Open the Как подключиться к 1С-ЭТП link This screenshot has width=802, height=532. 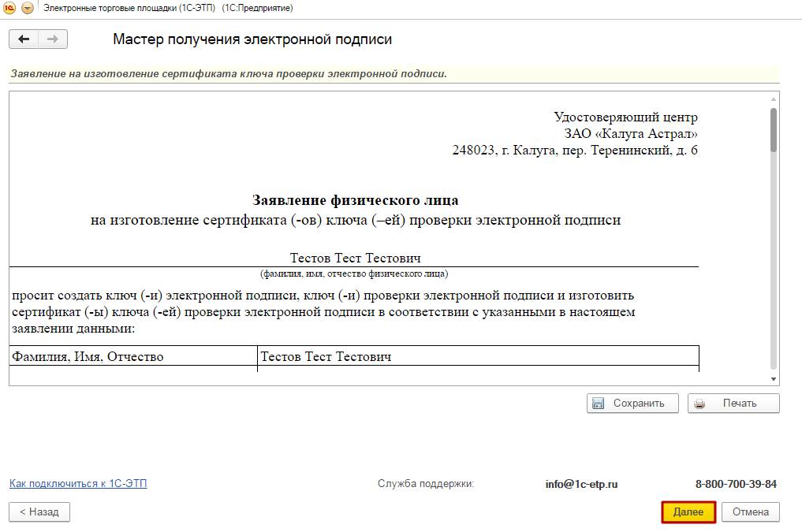(78, 483)
